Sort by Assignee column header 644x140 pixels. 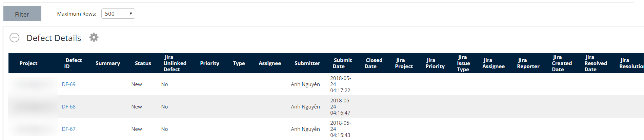pos(270,63)
